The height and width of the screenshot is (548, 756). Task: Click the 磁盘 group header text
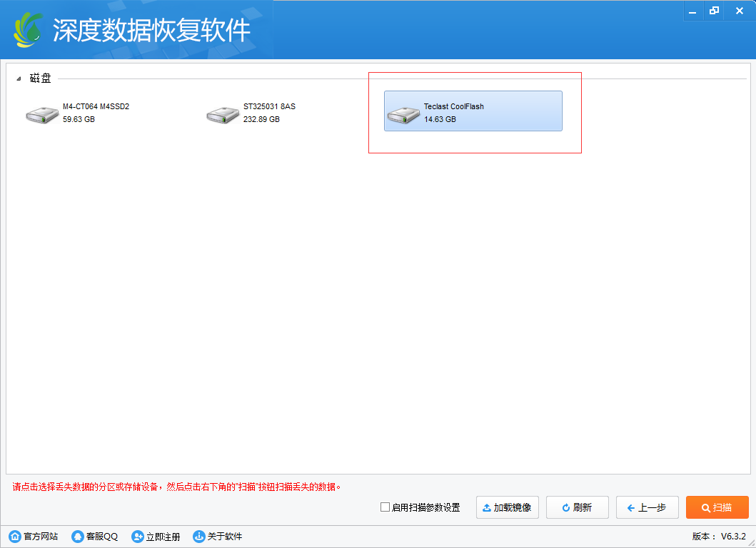point(41,78)
